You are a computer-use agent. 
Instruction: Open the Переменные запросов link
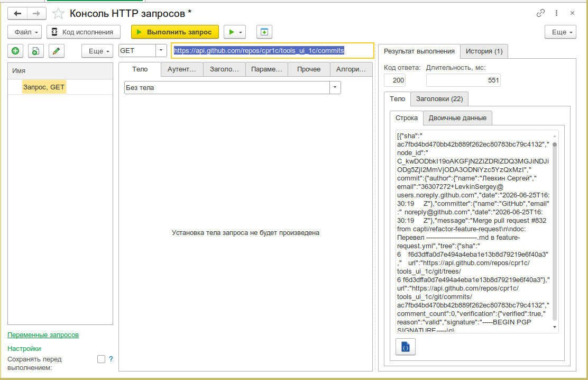pos(43,334)
